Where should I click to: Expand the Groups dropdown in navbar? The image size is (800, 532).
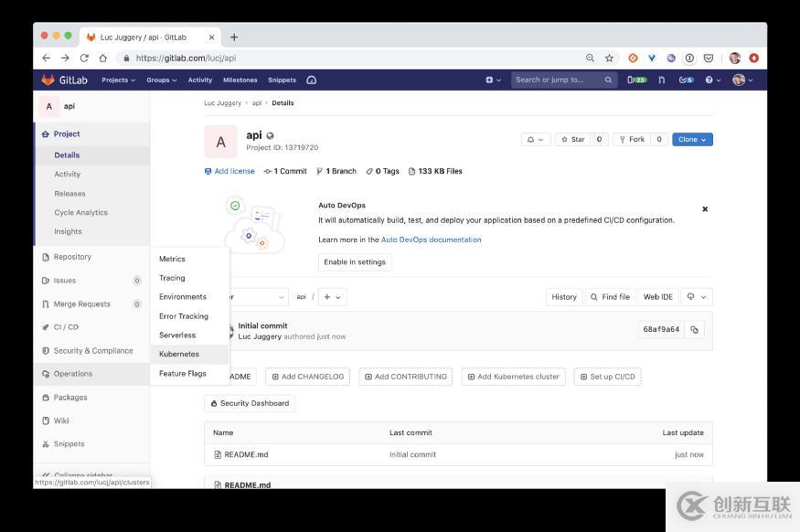pyautogui.click(x=161, y=80)
